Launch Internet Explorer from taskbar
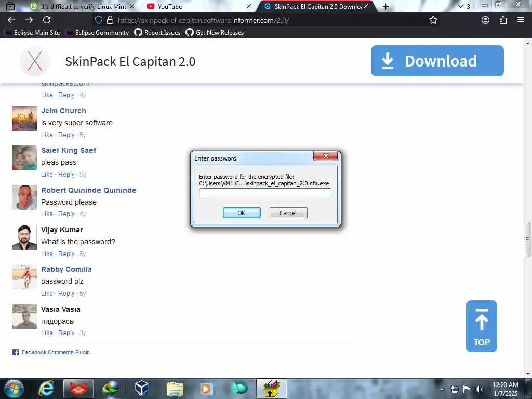The width and height of the screenshot is (532, 399). tap(46, 389)
